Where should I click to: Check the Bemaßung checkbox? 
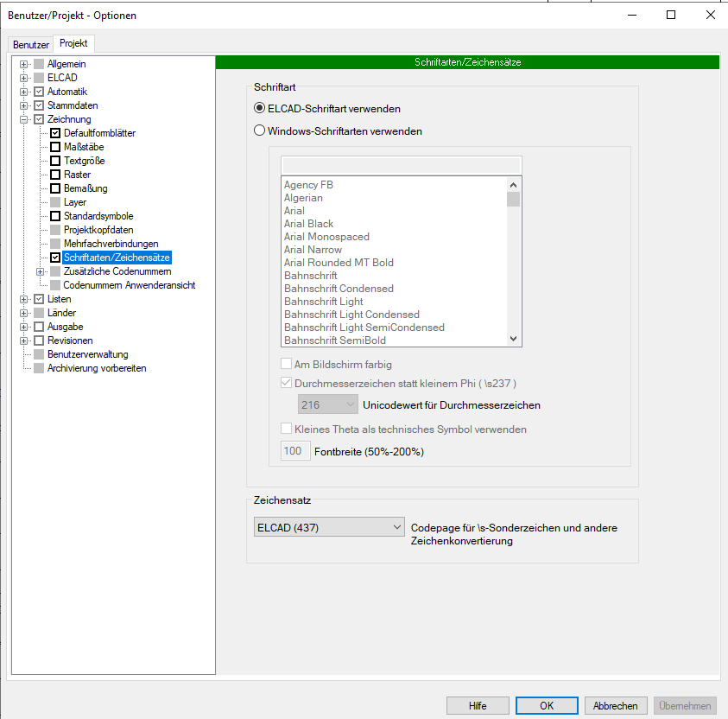[x=55, y=188]
